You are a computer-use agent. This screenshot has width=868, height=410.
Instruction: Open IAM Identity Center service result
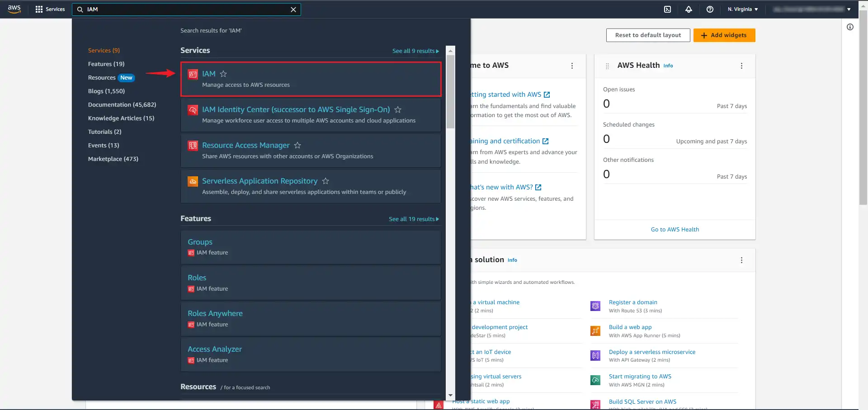click(x=296, y=109)
